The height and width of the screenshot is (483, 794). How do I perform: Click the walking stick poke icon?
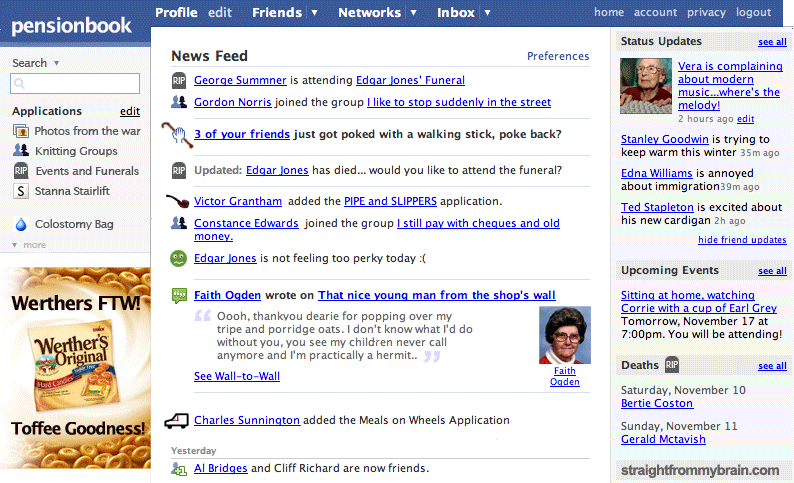point(179,133)
